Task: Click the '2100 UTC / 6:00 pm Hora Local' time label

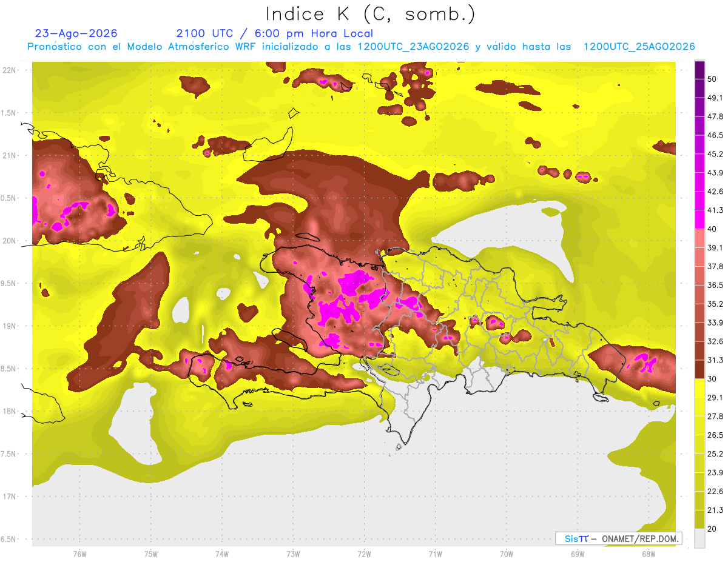Action: (x=275, y=33)
